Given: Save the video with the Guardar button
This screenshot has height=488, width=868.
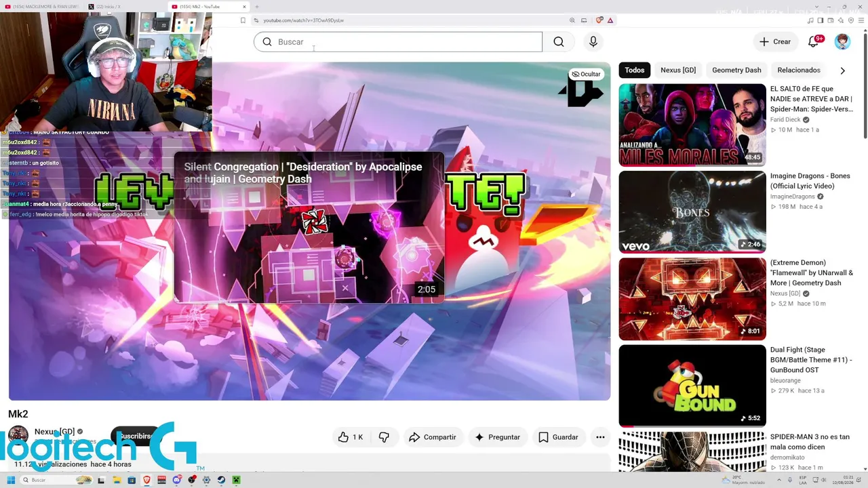Looking at the screenshot, I should coord(558,437).
